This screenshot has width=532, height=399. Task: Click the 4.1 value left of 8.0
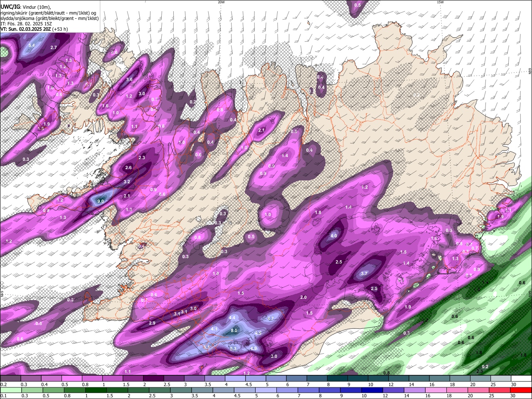[x=214, y=329]
